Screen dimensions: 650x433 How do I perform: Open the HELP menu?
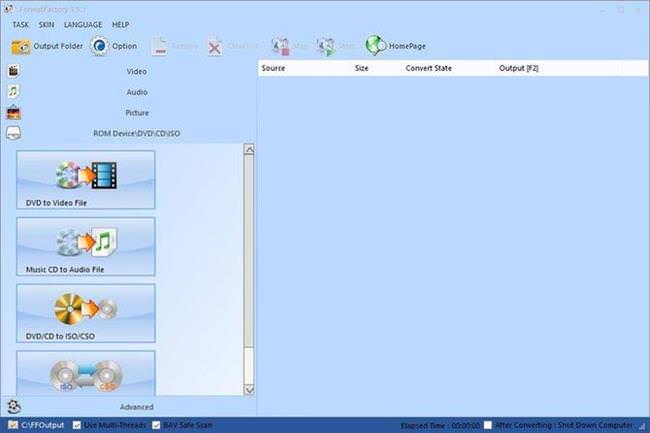coord(121,25)
